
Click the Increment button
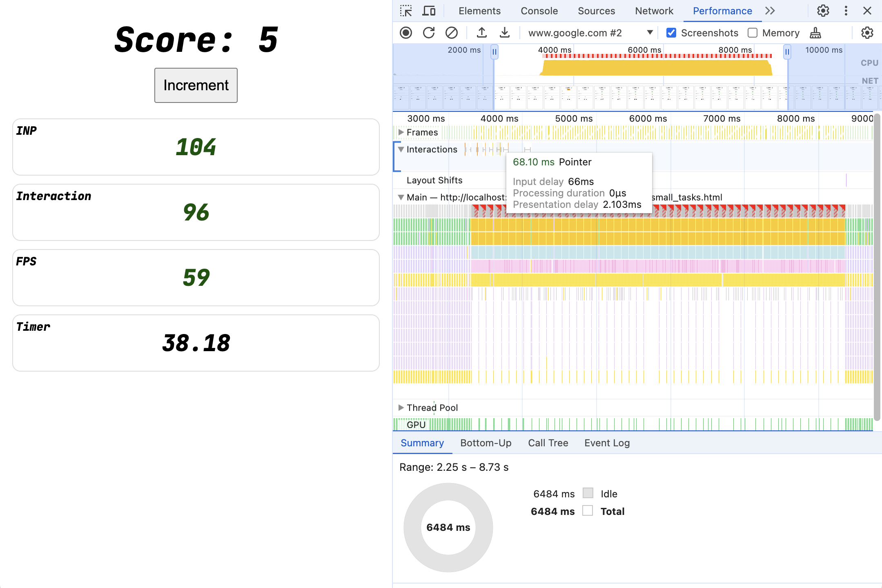point(196,85)
